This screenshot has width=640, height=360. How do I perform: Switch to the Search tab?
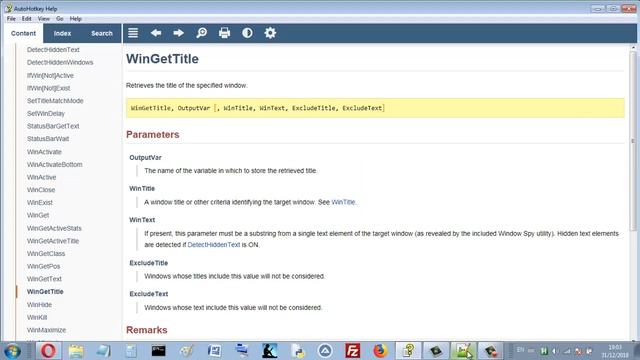[102, 33]
